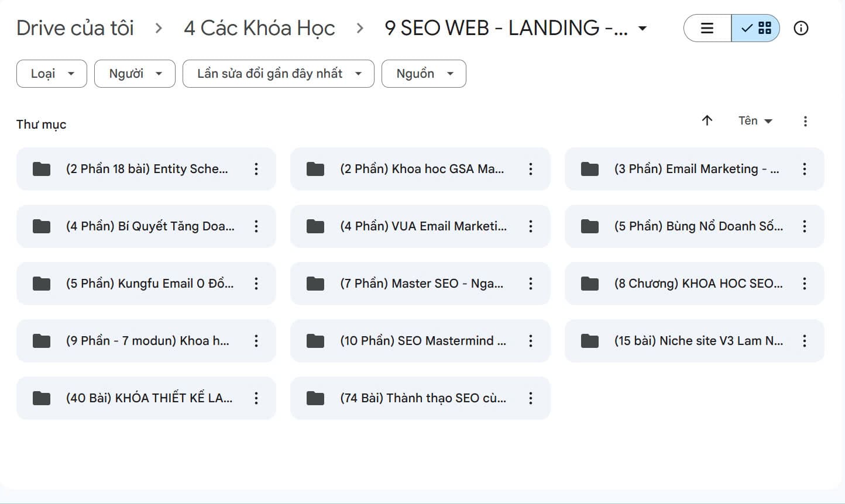845x504 pixels.
Task: Open more actions for Niche site V3 folder
Action: tap(805, 341)
